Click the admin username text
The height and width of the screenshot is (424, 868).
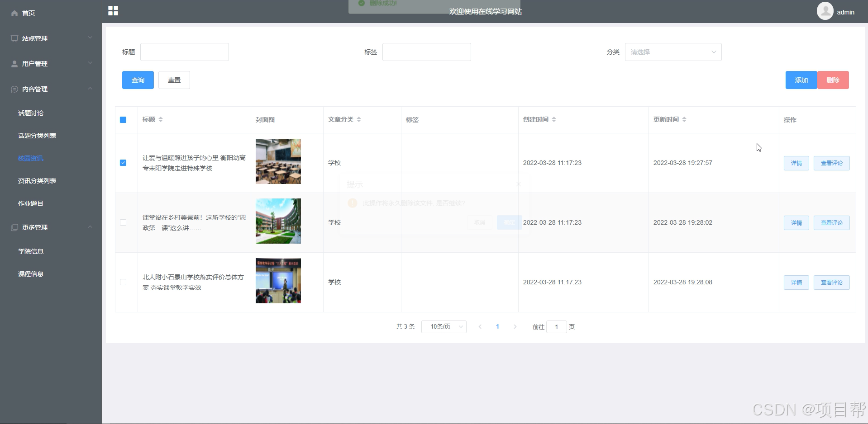click(x=845, y=12)
